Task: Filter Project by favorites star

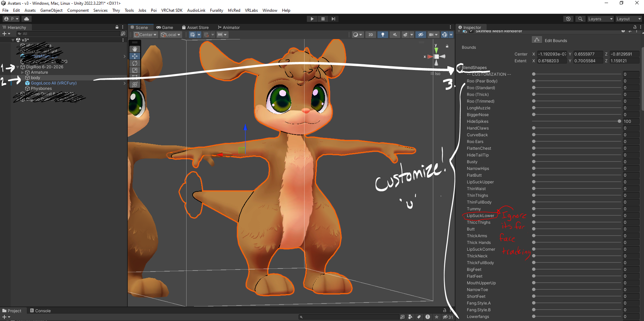Action: click(437, 317)
